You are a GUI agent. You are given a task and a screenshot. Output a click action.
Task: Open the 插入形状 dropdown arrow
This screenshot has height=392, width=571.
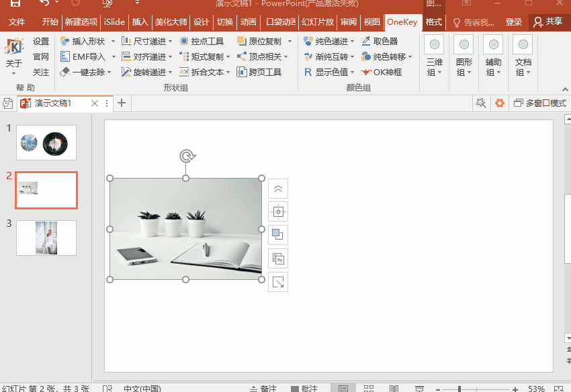tap(113, 42)
